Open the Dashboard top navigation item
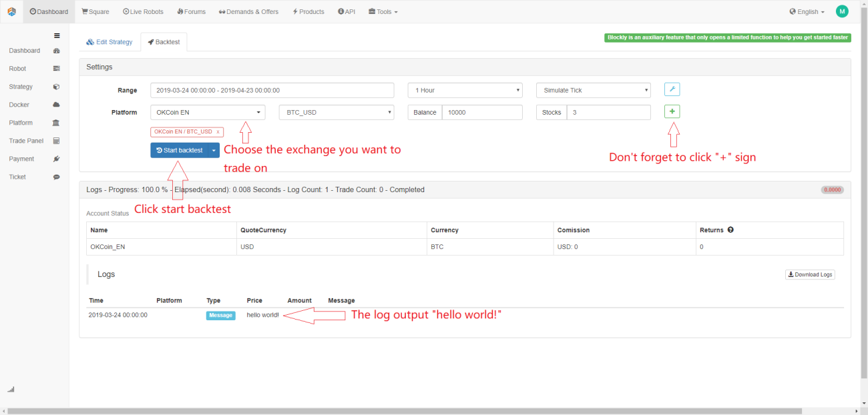The width and height of the screenshot is (868, 415). click(49, 11)
